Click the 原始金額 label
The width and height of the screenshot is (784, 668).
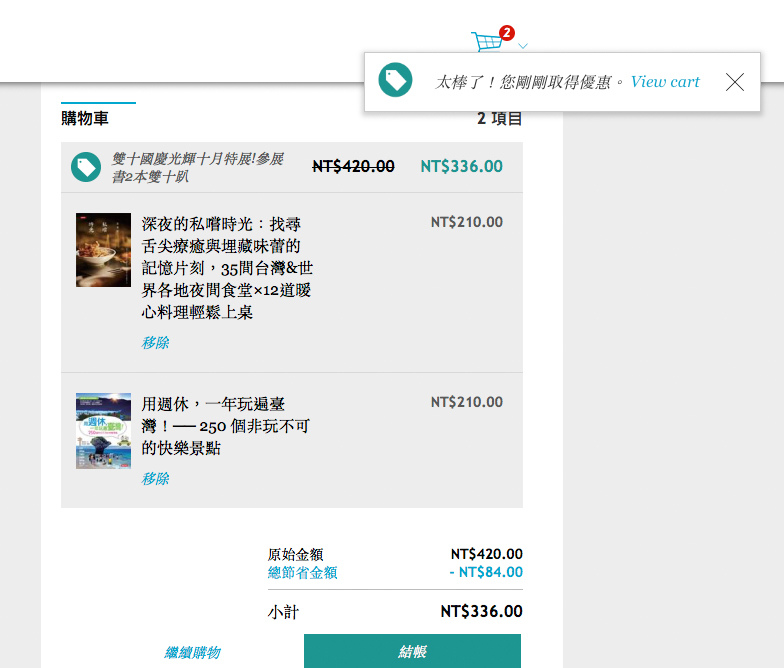[x=296, y=554]
